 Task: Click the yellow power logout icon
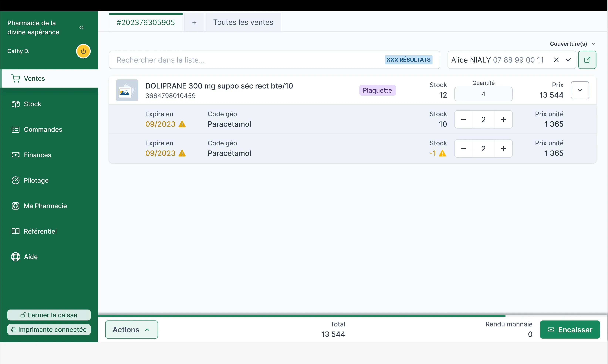[x=83, y=51]
